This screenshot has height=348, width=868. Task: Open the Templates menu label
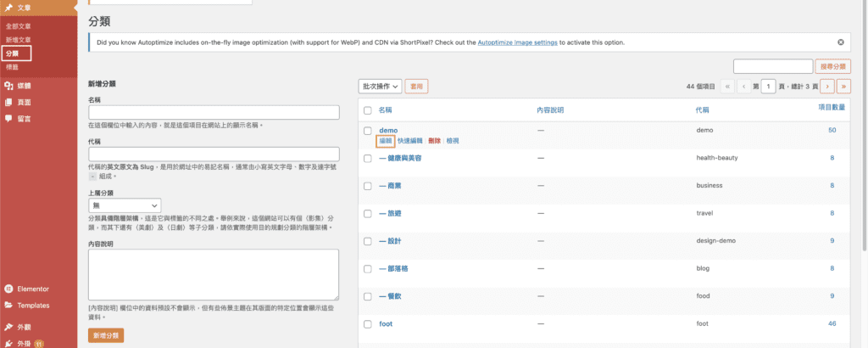coord(33,306)
